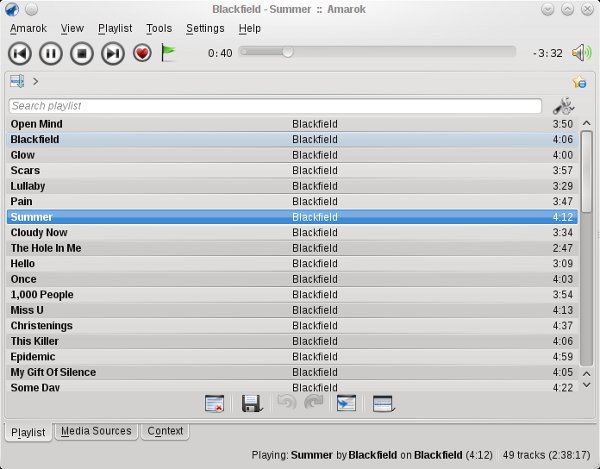600x469 pixels.
Task: Skip to the previous track
Action: click(x=20, y=53)
